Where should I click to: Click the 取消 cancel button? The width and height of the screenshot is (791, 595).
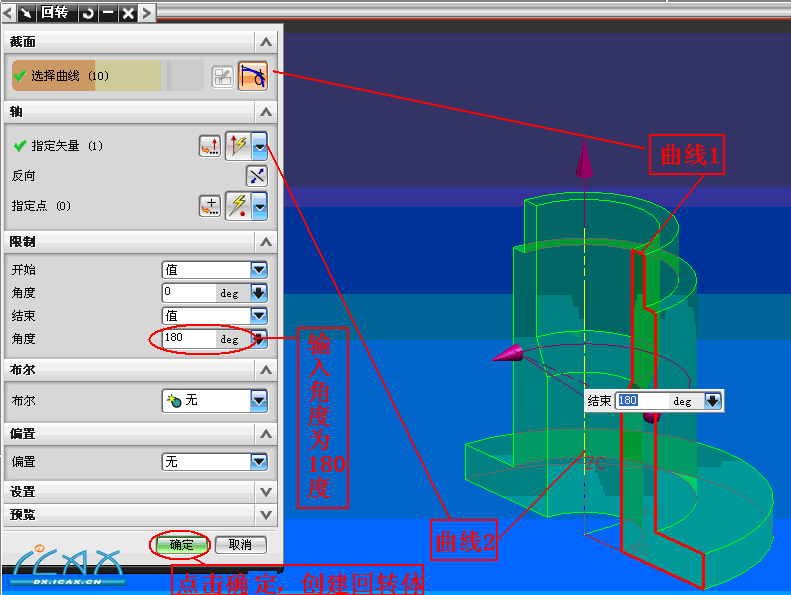240,545
